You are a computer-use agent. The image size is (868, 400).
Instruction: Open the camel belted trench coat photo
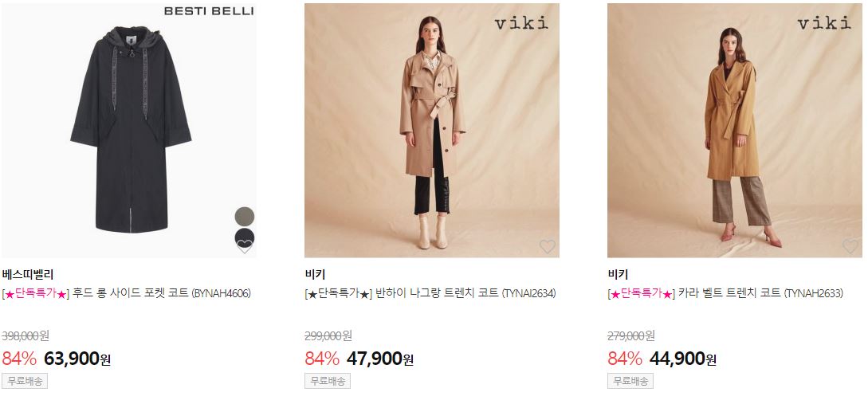pos(735,131)
